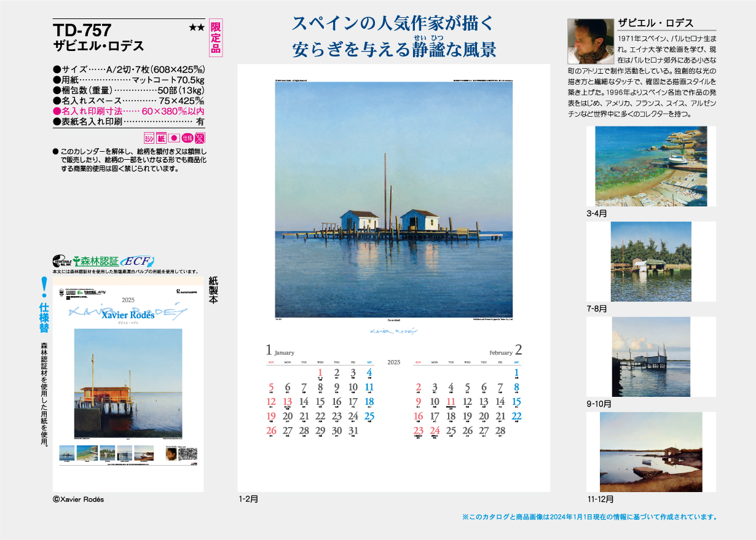Select February 11 holiday date
This screenshot has height=540, width=756.
click(451, 403)
